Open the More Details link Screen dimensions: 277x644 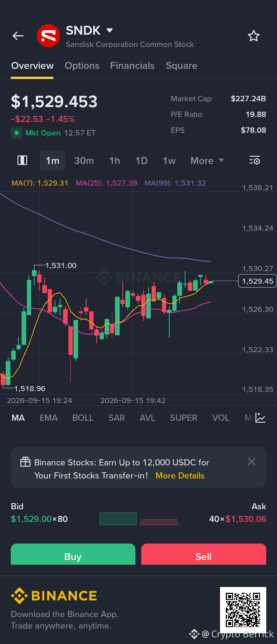point(180,475)
